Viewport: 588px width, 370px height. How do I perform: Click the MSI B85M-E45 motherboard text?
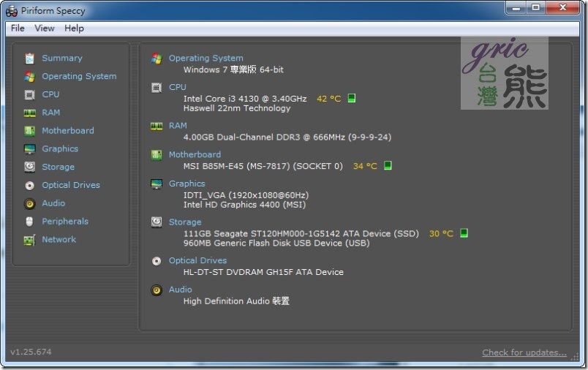pos(263,166)
